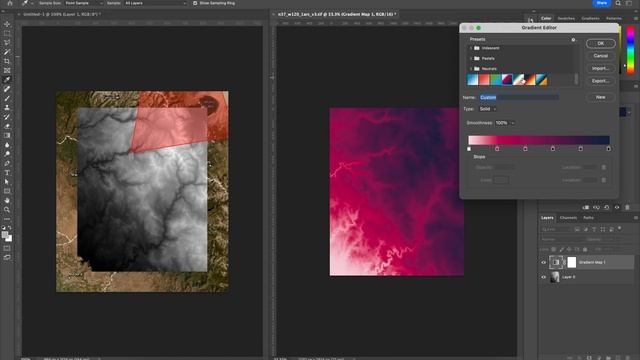Filter for pixel layers in Layers panel
Viewport: 640px width, 360px height.
[x=577, y=229]
